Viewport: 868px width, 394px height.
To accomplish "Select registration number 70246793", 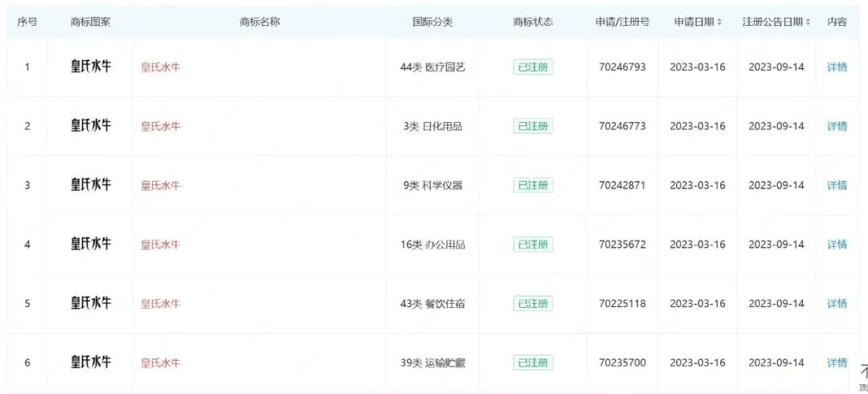I will pos(622,68).
